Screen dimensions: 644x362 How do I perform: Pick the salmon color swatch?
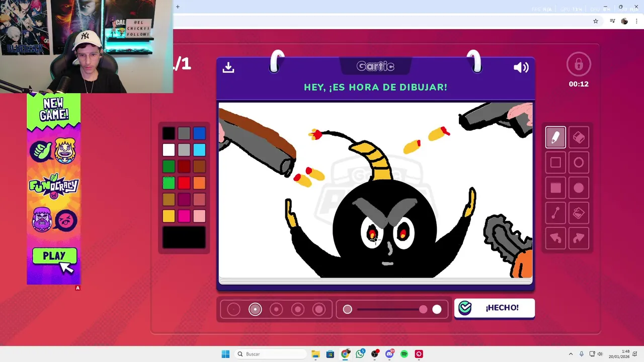pyautogui.click(x=199, y=200)
